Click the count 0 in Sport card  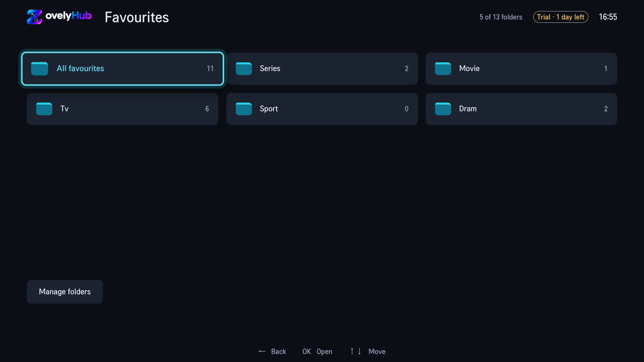click(x=407, y=109)
